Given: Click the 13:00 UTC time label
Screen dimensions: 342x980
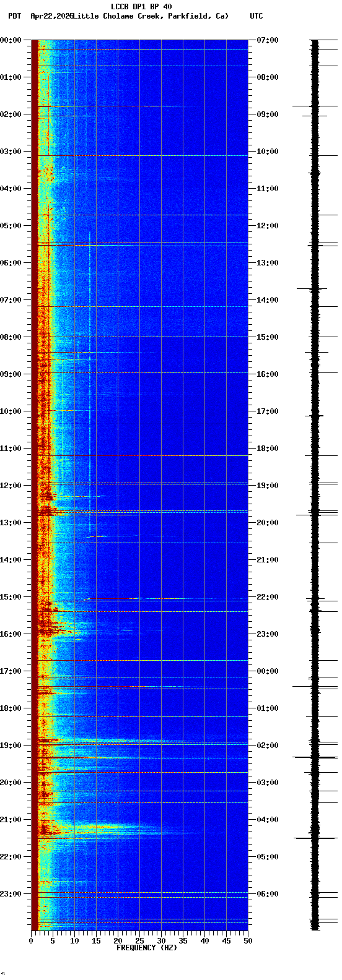Looking at the screenshot, I should [268, 263].
